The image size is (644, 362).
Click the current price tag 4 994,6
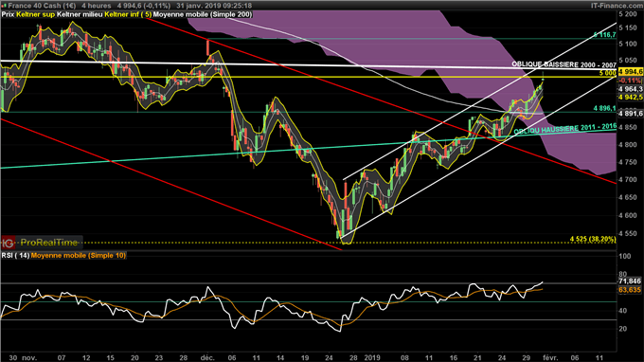631,72
